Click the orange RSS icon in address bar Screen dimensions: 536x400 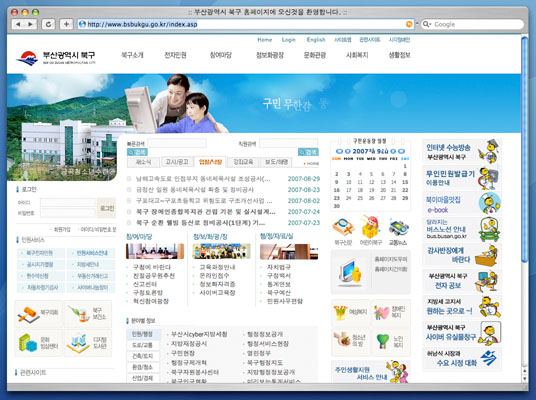coord(409,24)
